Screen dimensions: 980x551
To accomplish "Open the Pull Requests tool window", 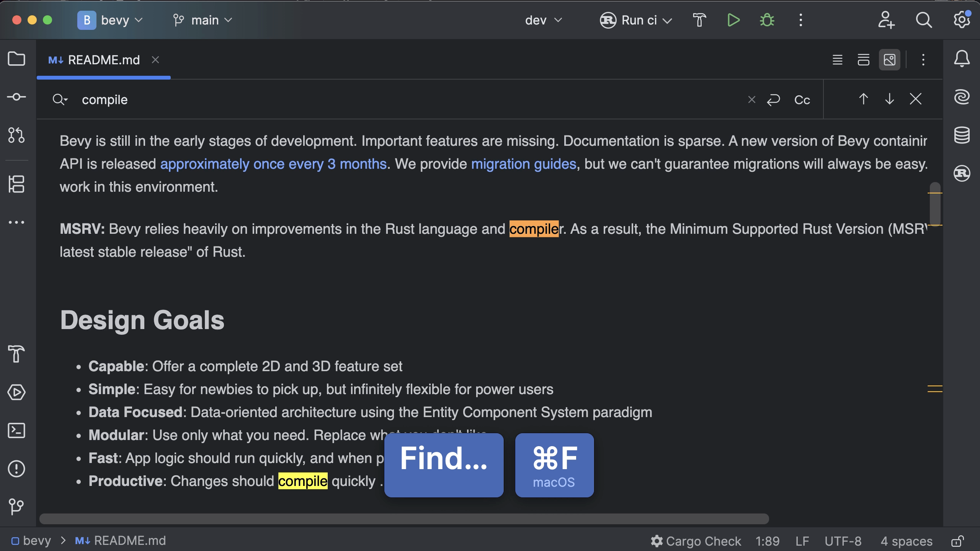I will tap(16, 135).
